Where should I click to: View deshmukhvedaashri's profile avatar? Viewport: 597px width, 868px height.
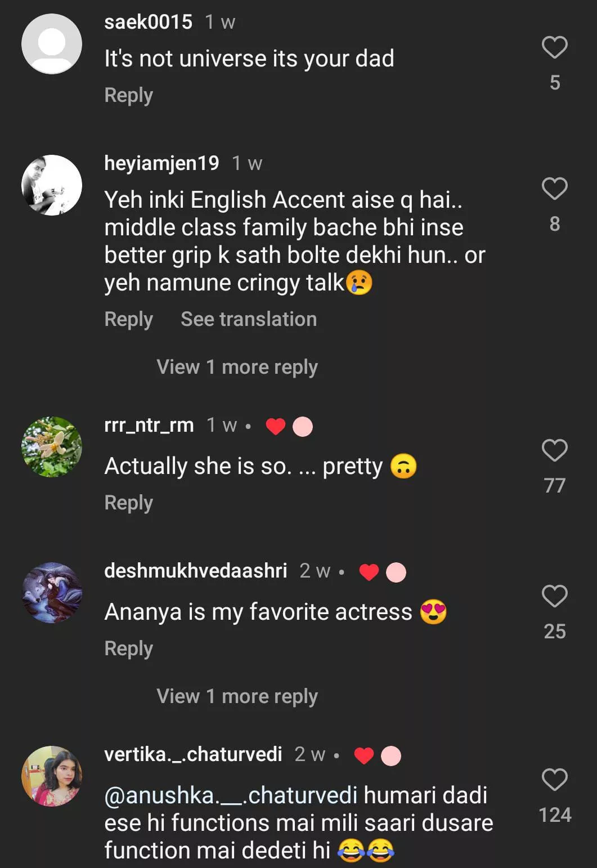(52, 593)
